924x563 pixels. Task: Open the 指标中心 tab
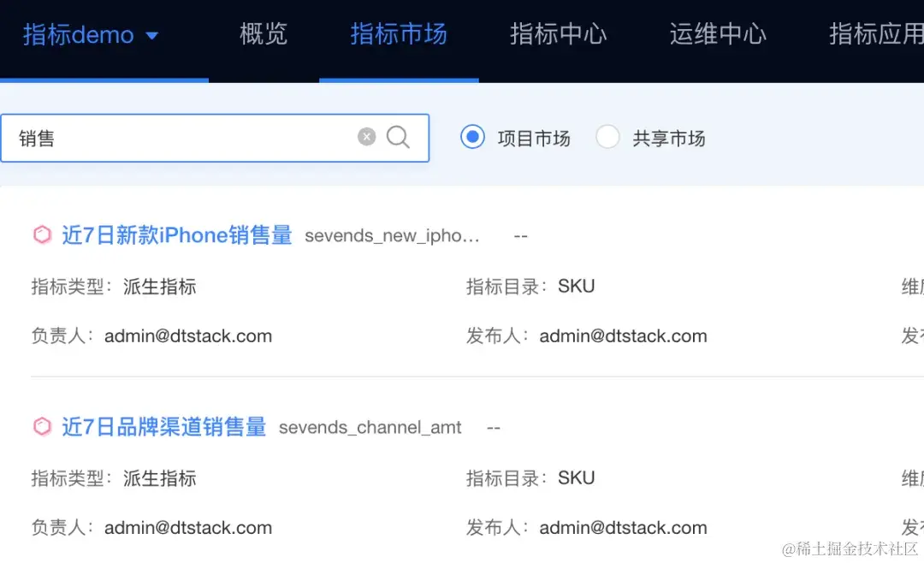(x=558, y=34)
